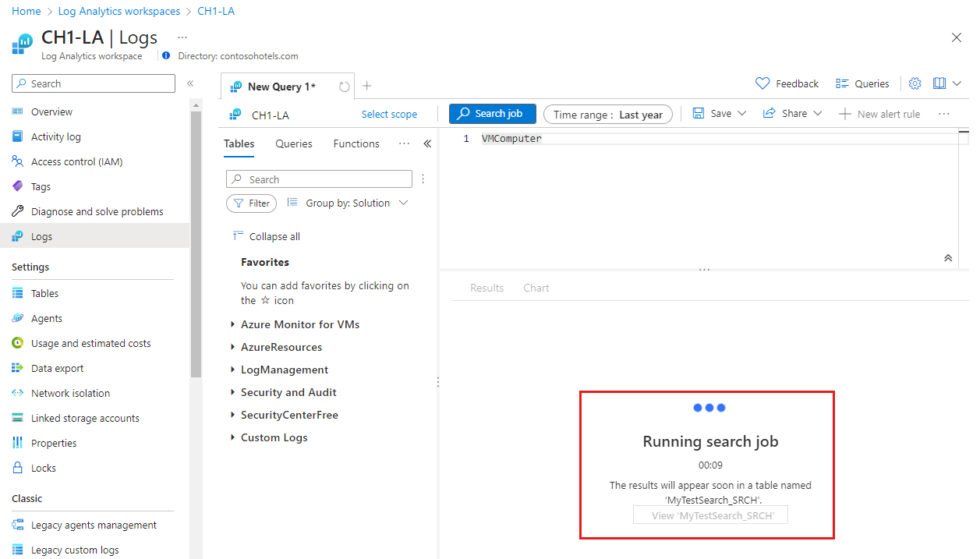Open the documentation book dropdown arrow
This screenshot has width=980, height=559.
956,83
